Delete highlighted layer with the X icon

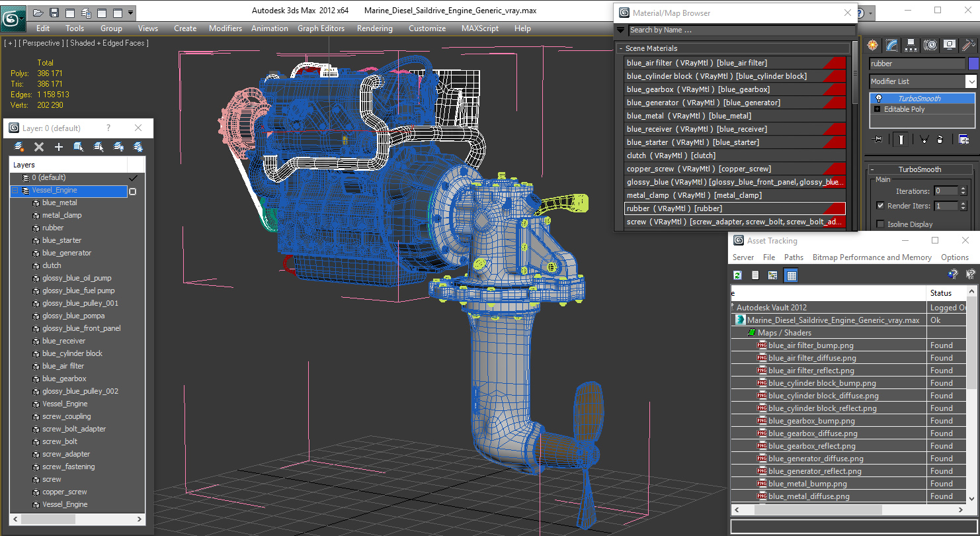click(x=39, y=147)
